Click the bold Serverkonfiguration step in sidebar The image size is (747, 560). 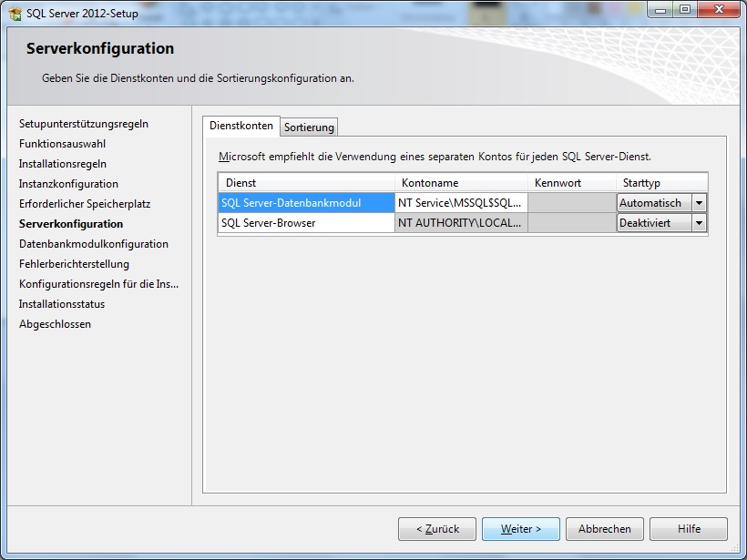click(x=71, y=224)
